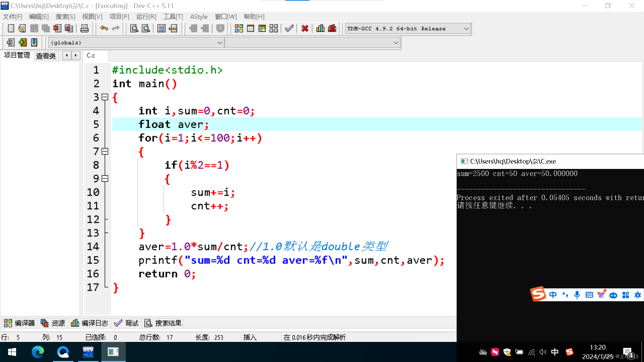
Task: Click the Dev-C++ taskbar button
Action: [88, 352]
